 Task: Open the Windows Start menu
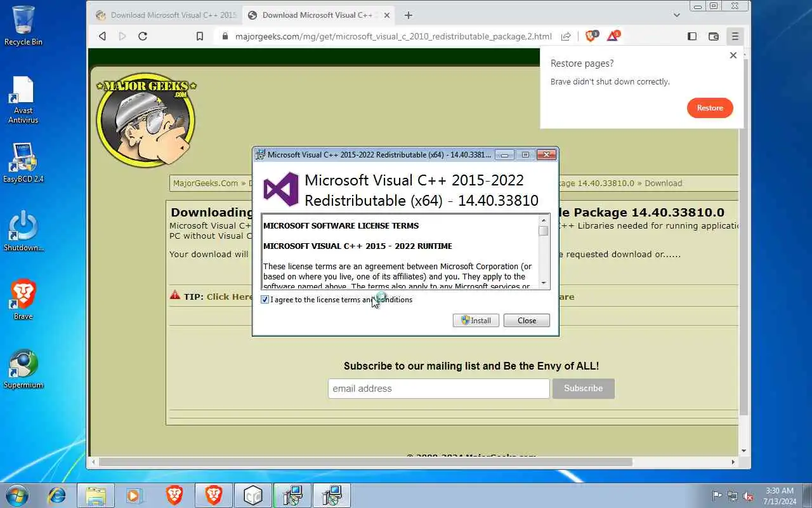(x=16, y=495)
